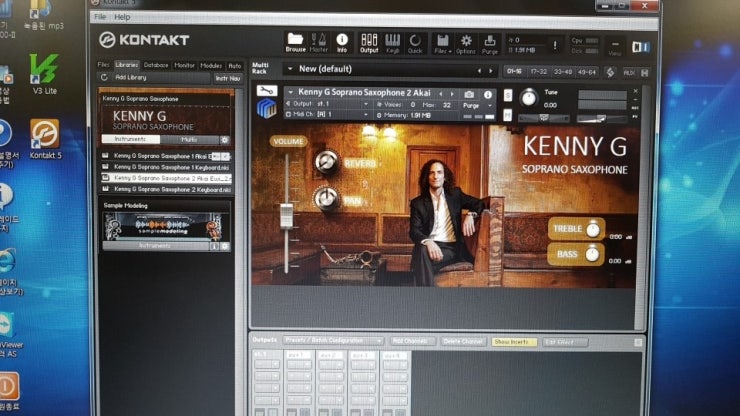Select next instrument with right arrow in header

pyautogui.click(x=452, y=94)
